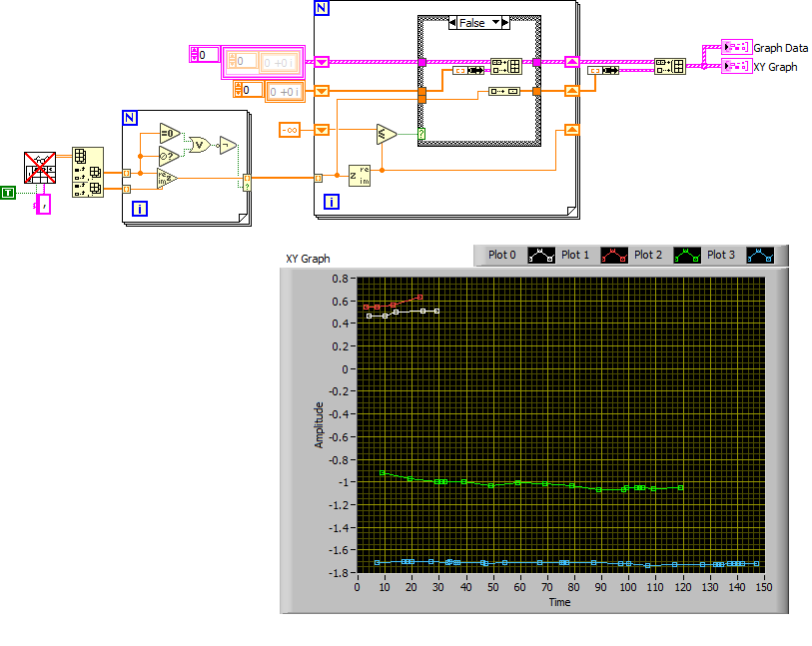Click the Plot 3 legend label

pyautogui.click(x=721, y=255)
